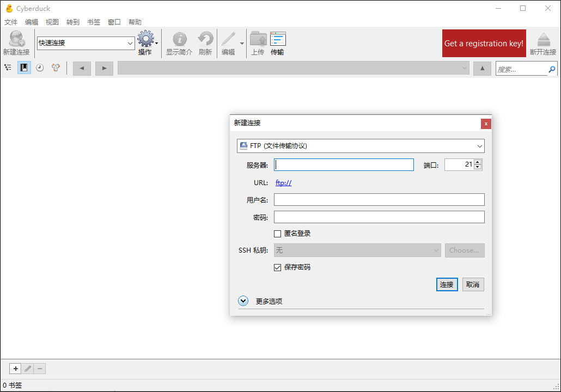Increase the port number with up arrow
561x392 pixels.
pyautogui.click(x=478, y=162)
